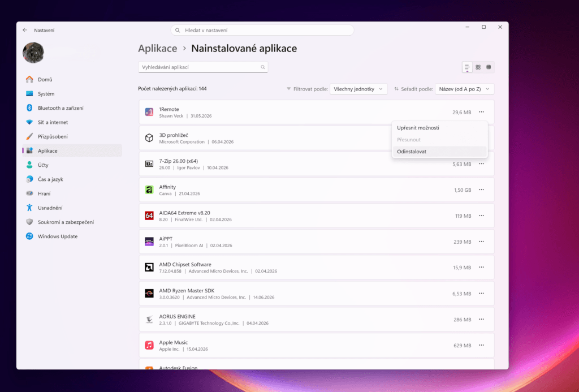
Task: Open more options for AiPPT
Action: point(482,242)
